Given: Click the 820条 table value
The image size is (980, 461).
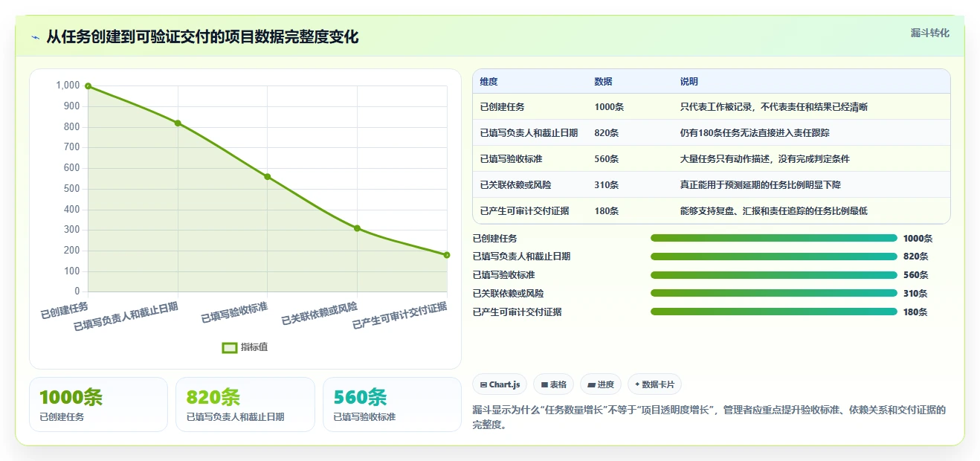Looking at the screenshot, I should pos(607,133).
